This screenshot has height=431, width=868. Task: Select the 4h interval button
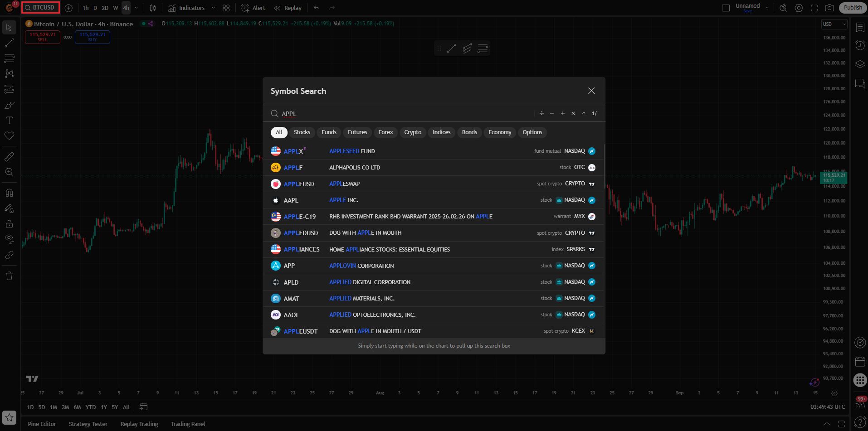click(x=126, y=8)
